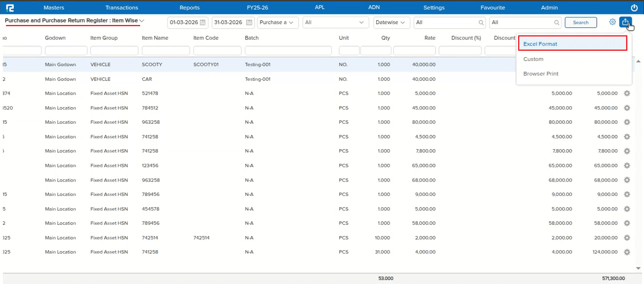Image resolution: width=644 pixels, height=284 pixels.
Task: Click gear icon on 9,000.00 row
Action: 627,194
